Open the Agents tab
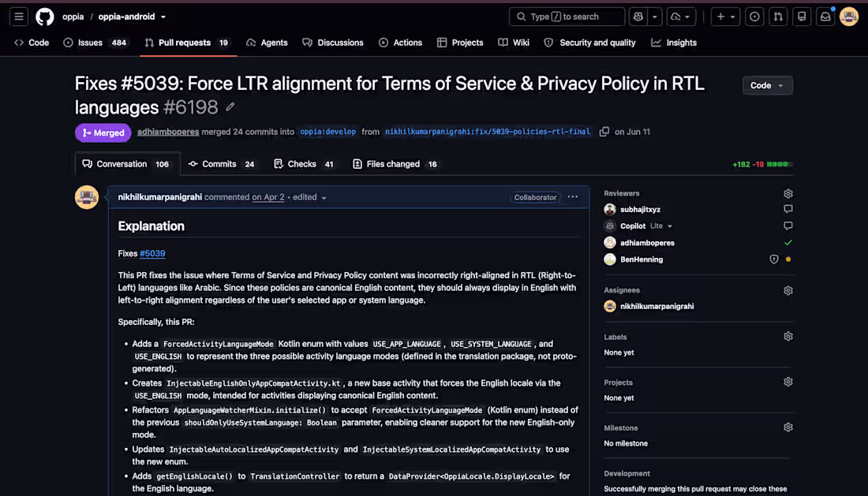The height and width of the screenshot is (496, 868). point(267,43)
